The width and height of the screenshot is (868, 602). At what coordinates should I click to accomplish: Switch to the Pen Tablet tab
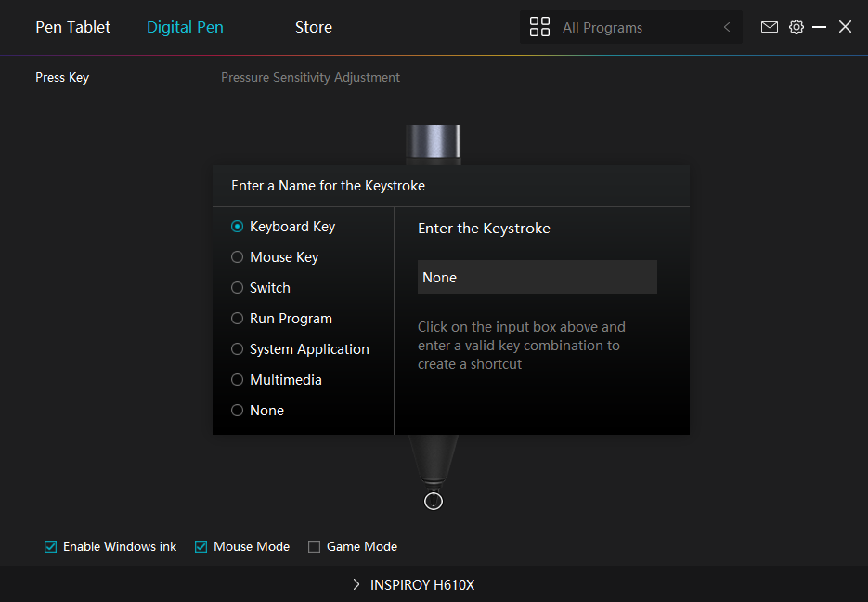(x=72, y=27)
